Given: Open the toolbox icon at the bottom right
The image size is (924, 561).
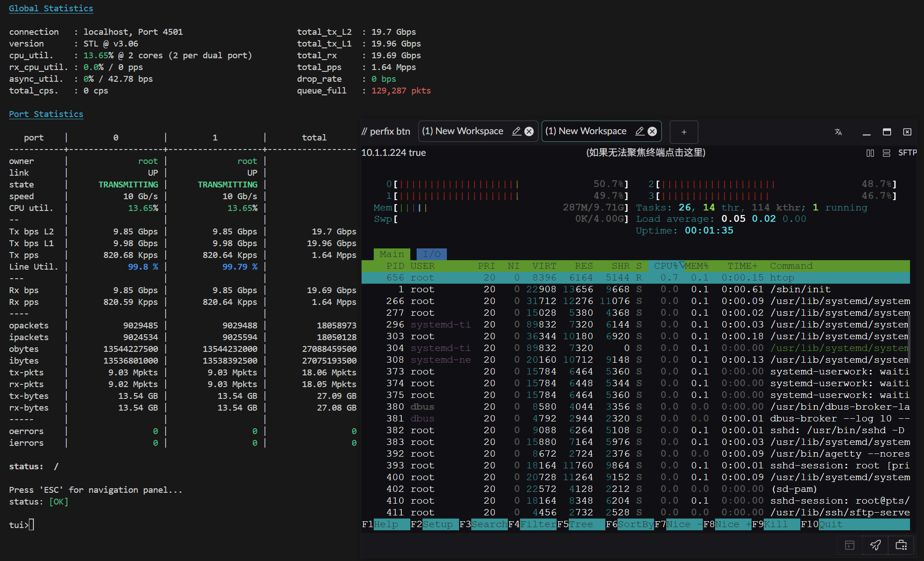Looking at the screenshot, I should pos(901,545).
